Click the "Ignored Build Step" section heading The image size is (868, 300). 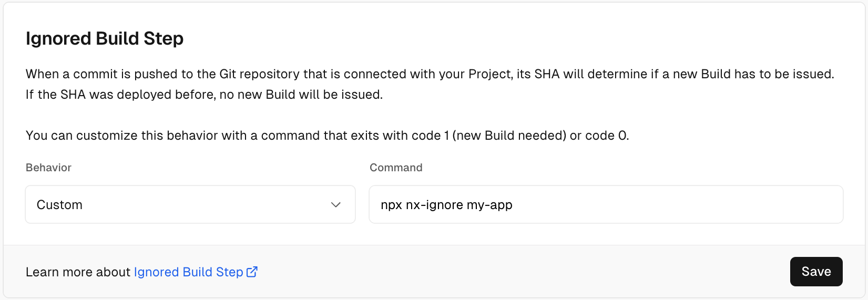tap(105, 38)
